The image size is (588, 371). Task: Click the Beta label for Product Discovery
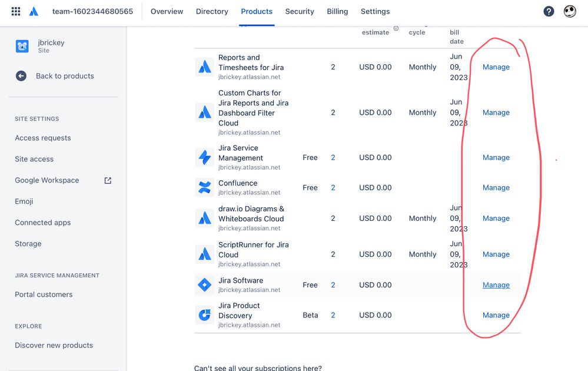pyautogui.click(x=310, y=315)
